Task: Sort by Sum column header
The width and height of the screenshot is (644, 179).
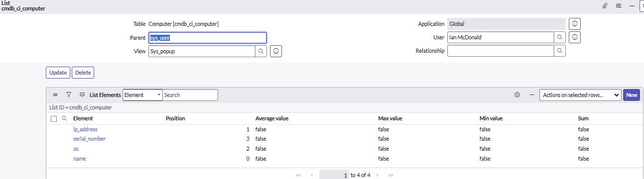Action: pyautogui.click(x=583, y=118)
